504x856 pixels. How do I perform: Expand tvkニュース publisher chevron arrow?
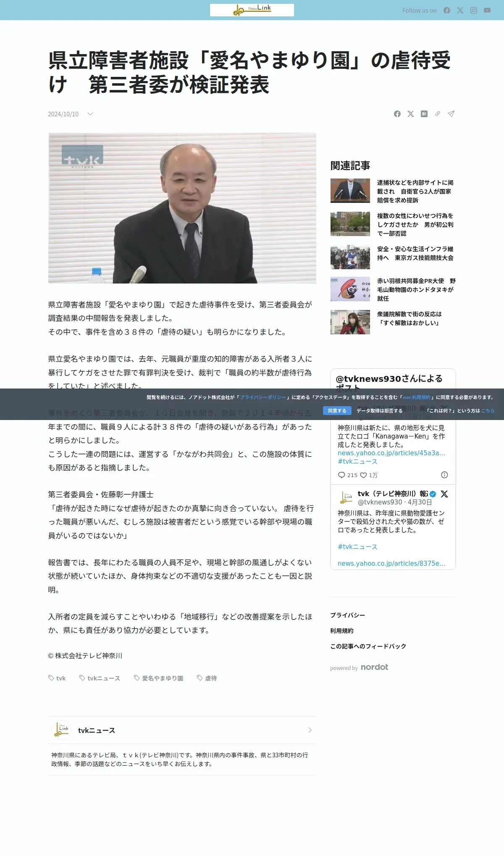pyautogui.click(x=310, y=730)
